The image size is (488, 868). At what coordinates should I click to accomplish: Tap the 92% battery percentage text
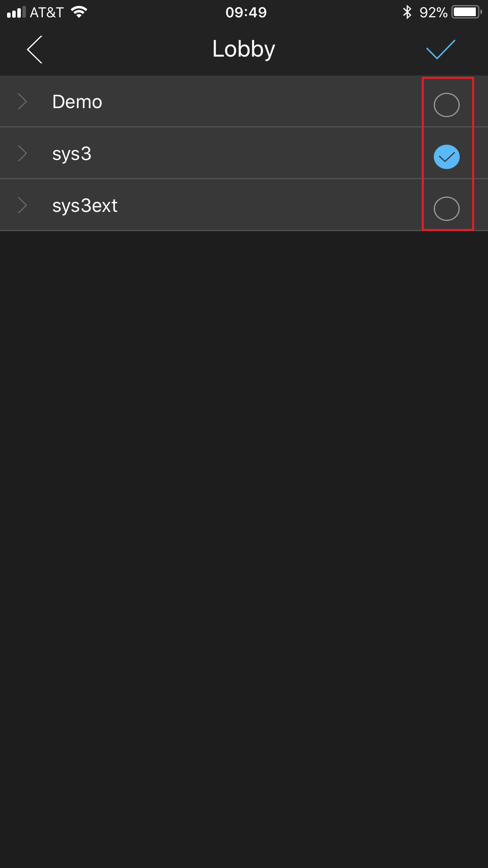(433, 12)
